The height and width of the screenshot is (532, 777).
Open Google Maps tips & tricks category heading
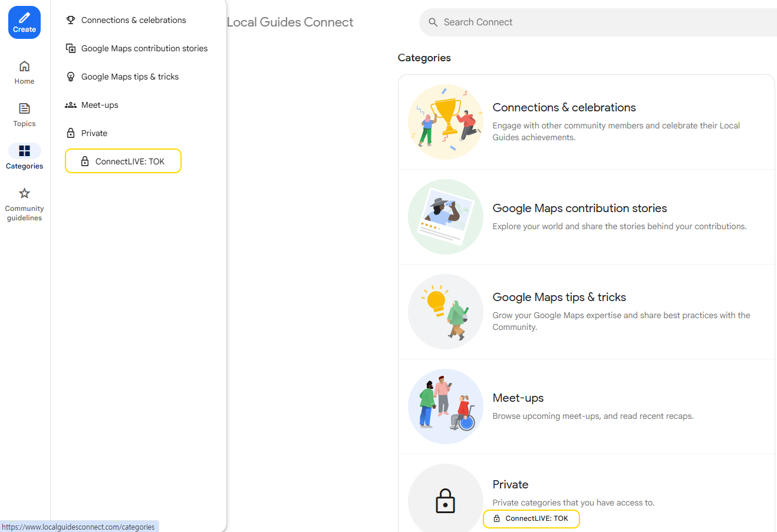(559, 297)
